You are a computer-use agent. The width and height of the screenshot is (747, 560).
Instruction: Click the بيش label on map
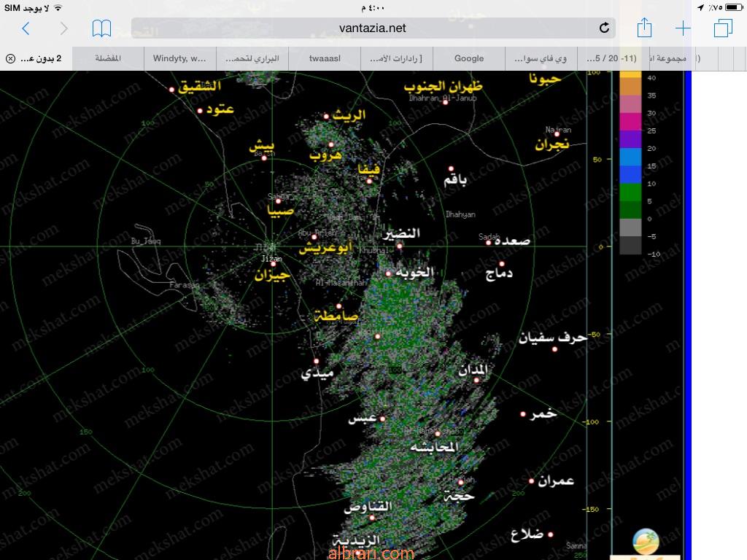pyautogui.click(x=262, y=146)
